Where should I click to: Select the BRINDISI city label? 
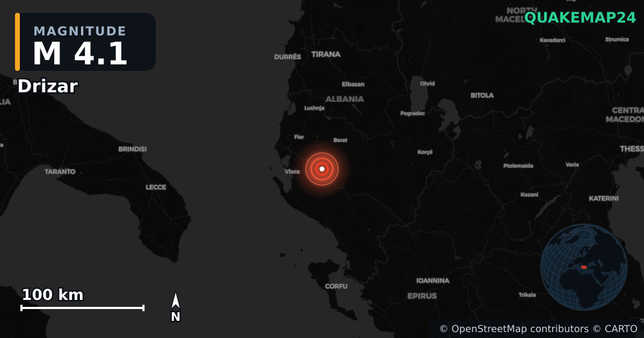pyautogui.click(x=133, y=149)
